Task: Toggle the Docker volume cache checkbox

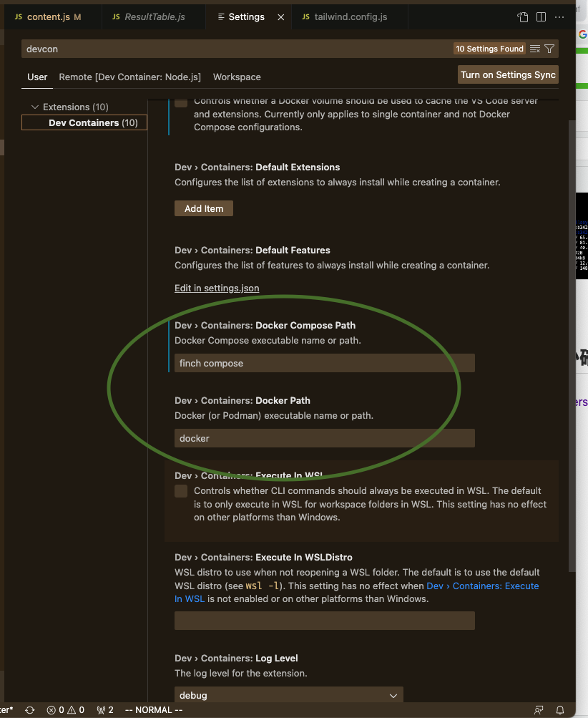Action: (181, 102)
